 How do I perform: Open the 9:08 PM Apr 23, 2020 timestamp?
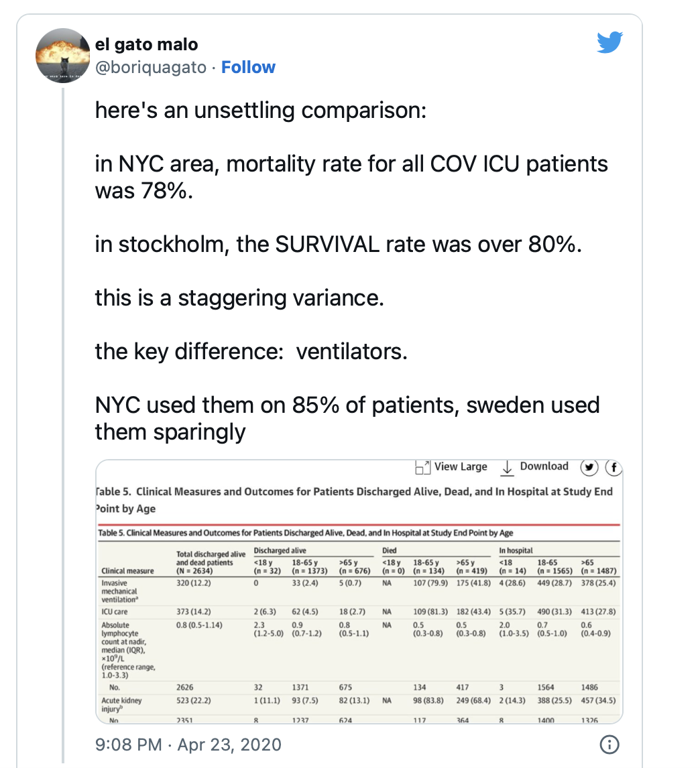[188, 745]
